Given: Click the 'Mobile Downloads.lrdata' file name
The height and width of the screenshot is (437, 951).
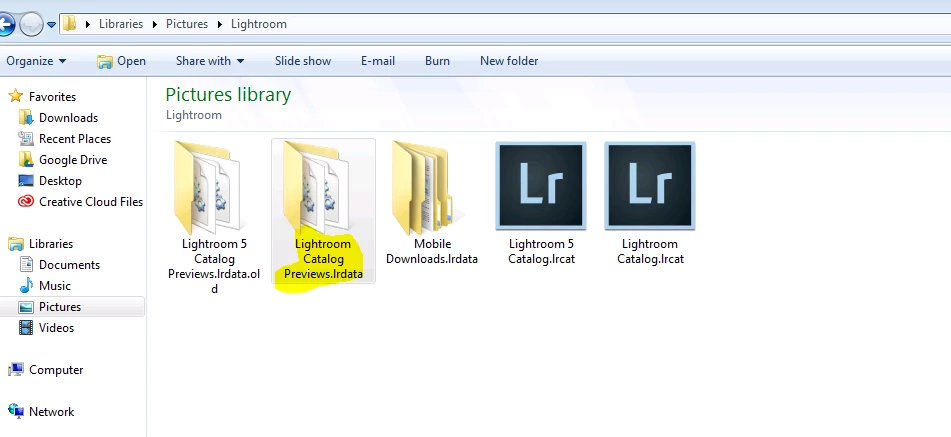Looking at the screenshot, I should click(x=432, y=251).
